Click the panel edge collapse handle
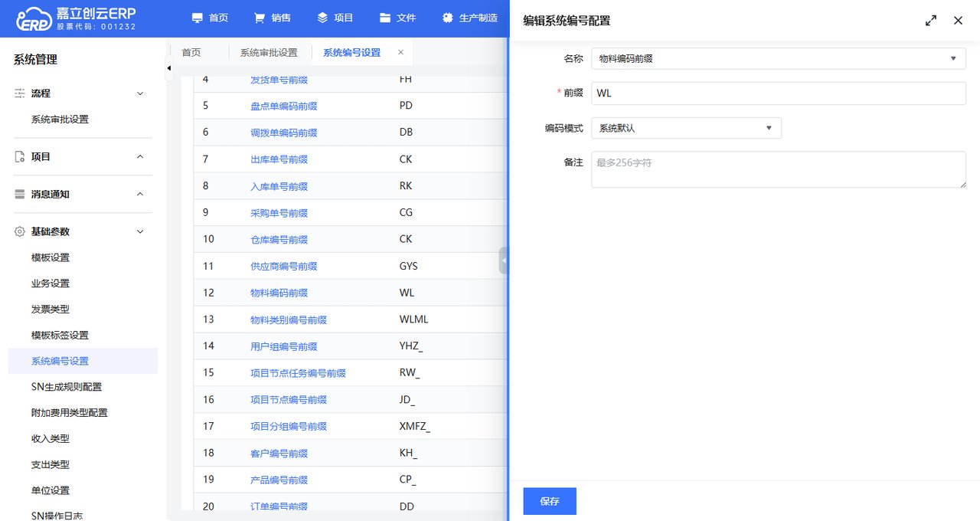Viewport: 980px width, 521px height. click(503, 260)
